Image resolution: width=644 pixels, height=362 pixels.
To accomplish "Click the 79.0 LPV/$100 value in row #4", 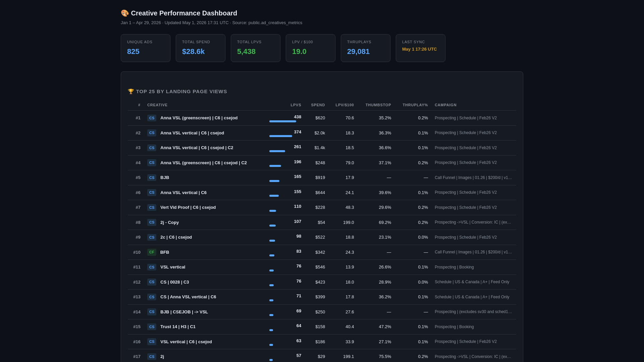I will pos(350,163).
